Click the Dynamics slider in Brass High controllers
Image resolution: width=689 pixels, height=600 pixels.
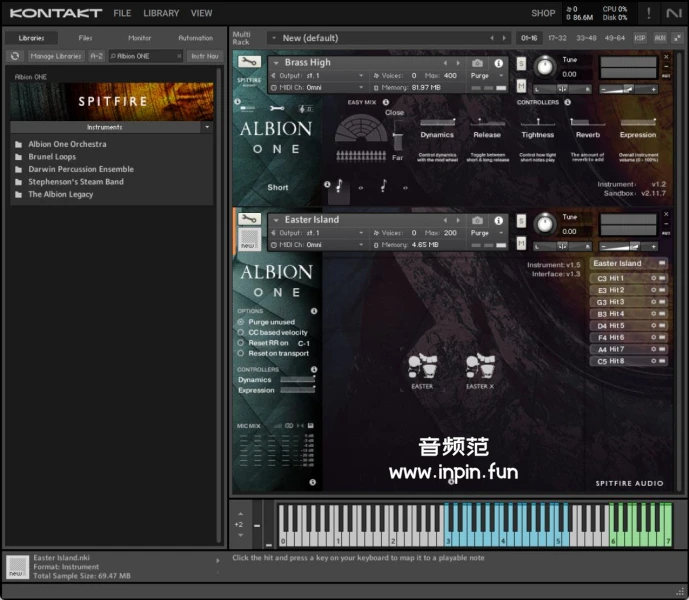436,122
